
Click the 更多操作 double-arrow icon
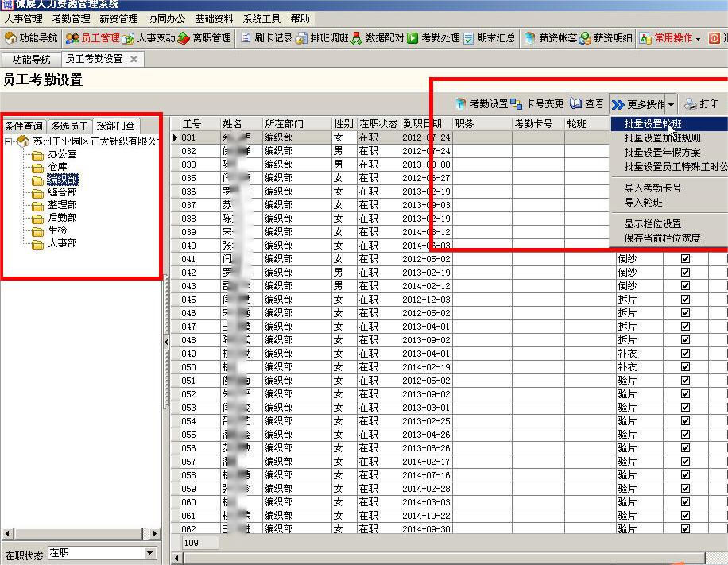point(618,104)
